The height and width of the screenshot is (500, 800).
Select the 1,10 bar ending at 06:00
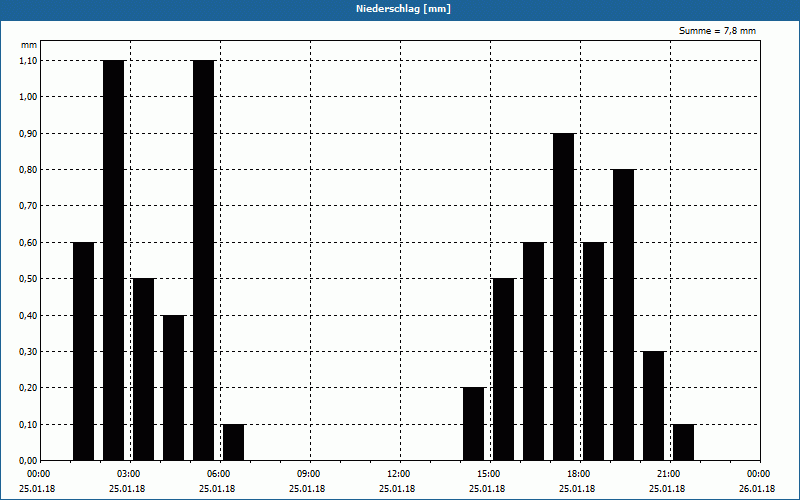coord(204,261)
